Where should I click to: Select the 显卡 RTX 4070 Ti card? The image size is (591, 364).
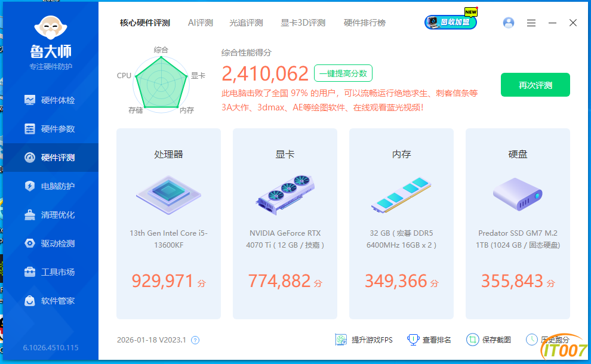pyautogui.click(x=285, y=224)
